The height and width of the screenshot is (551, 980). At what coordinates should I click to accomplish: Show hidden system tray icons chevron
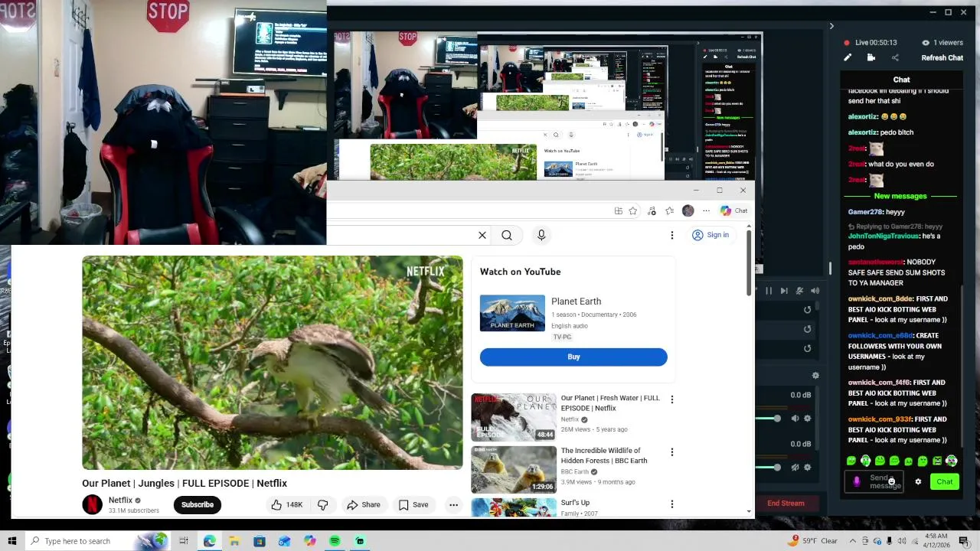coord(853,541)
